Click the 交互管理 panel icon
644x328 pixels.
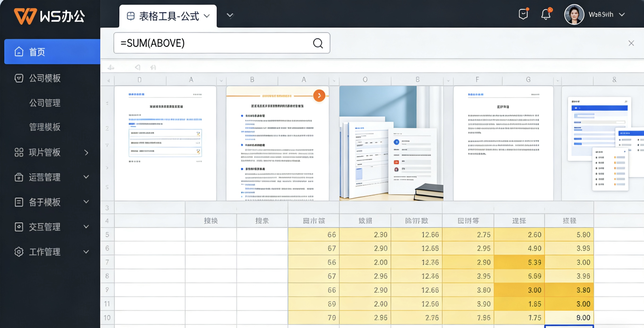click(x=19, y=227)
